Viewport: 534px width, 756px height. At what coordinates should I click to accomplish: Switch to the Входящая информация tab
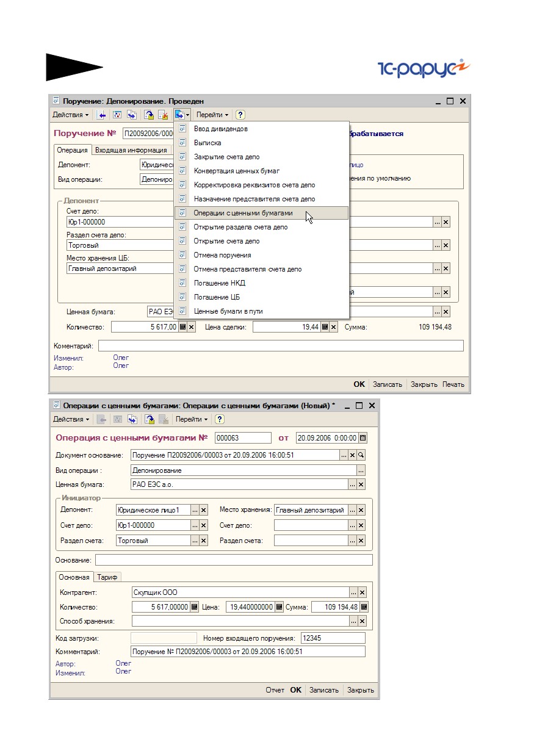pyautogui.click(x=131, y=150)
